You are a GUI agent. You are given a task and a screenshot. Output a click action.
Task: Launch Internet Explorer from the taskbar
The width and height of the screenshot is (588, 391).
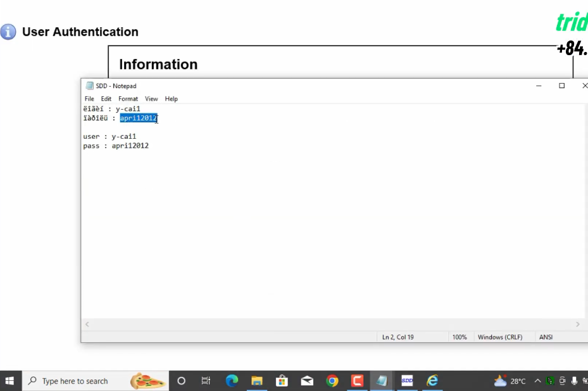tap(432, 381)
